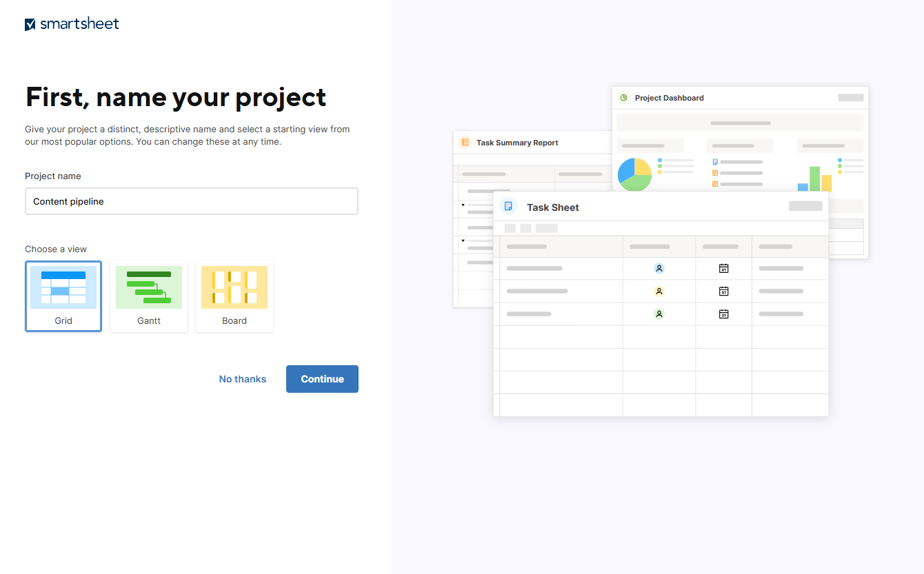Click the green contact icon in Task Sheet

[x=659, y=314]
